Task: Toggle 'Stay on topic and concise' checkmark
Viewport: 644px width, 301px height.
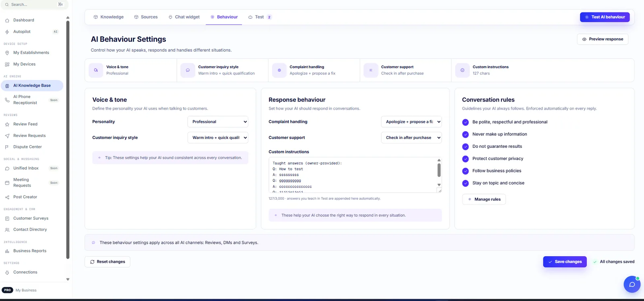Action: pyautogui.click(x=465, y=183)
